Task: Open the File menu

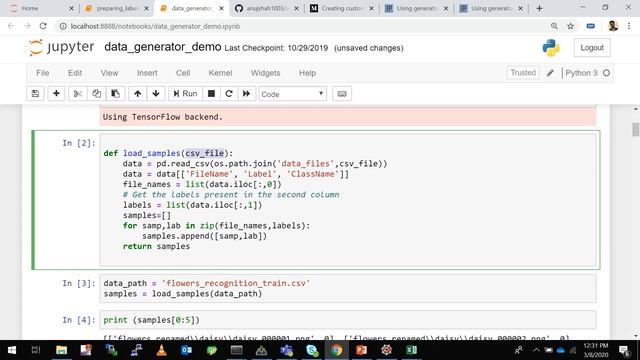Action: pyautogui.click(x=42, y=73)
